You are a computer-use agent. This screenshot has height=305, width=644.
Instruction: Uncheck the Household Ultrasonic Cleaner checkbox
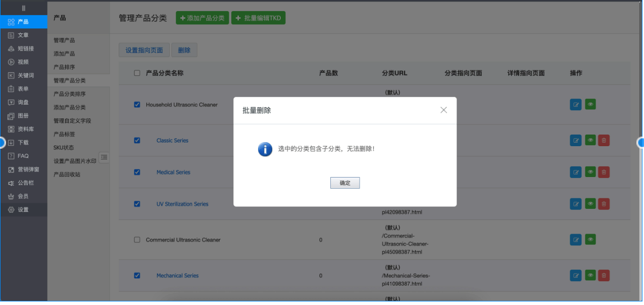137,105
